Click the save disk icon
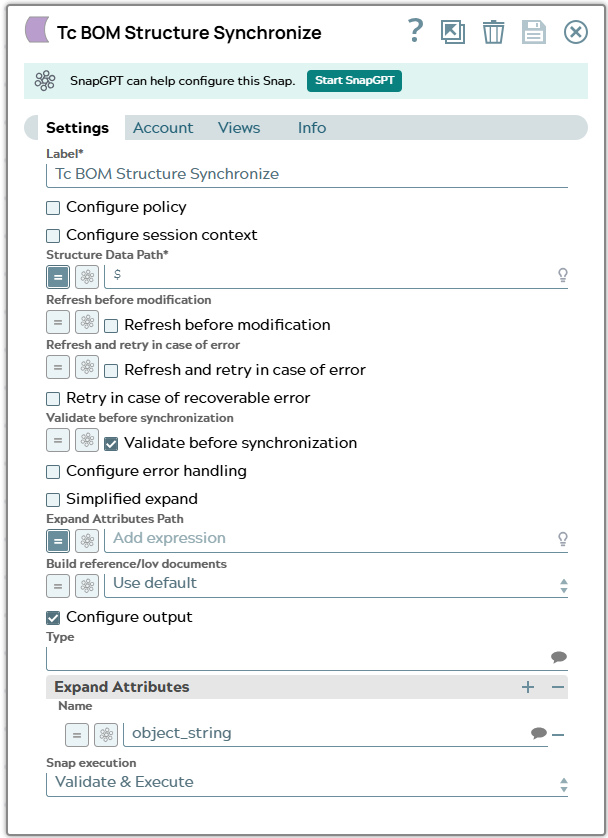The height and width of the screenshot is (838, 608). (534, 32)
